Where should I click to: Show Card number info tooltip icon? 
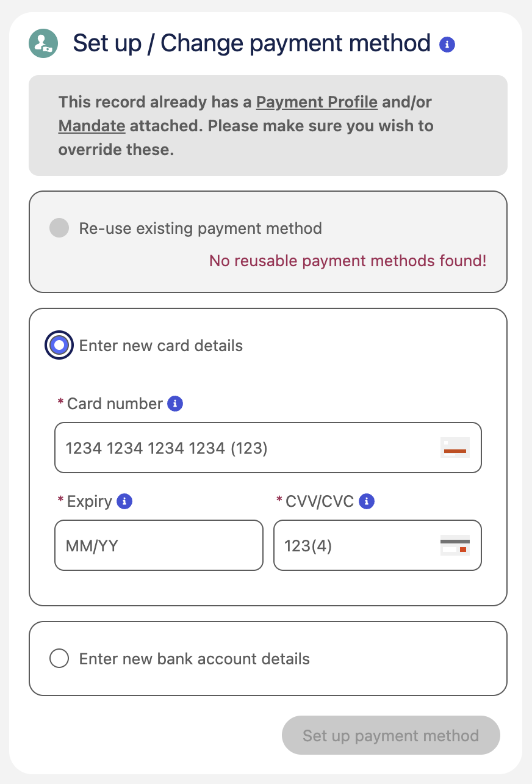pos(175,404)
